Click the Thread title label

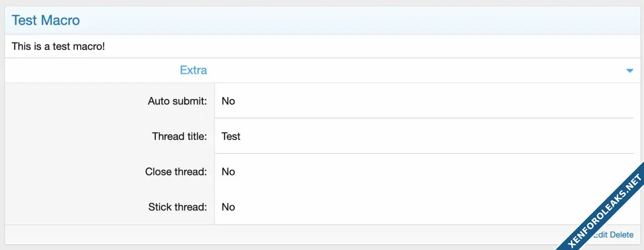(179, 136)
